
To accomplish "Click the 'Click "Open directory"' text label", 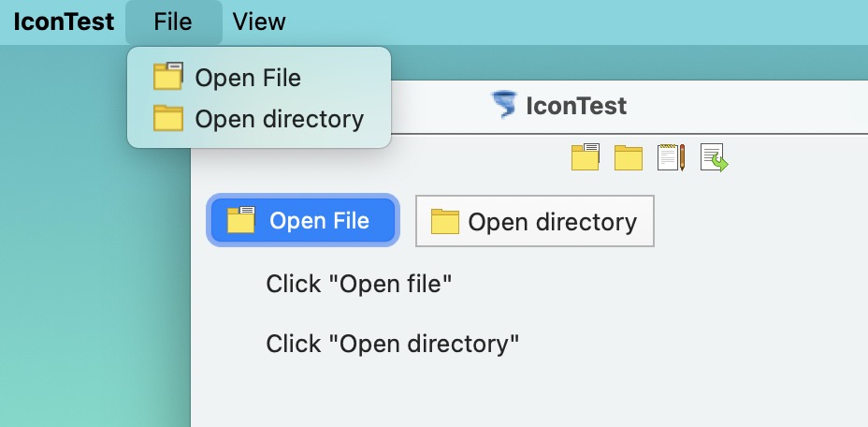I will [393, 344].
